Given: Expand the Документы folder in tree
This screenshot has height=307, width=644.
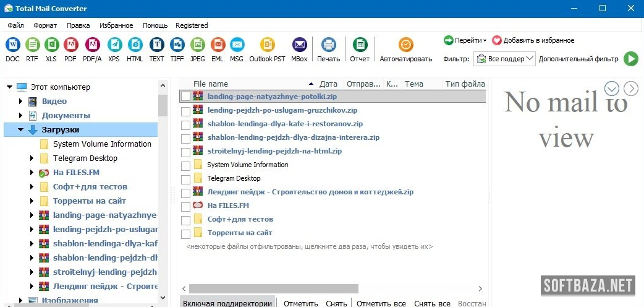Looking at the screenshot, I should tap(20, 116).
